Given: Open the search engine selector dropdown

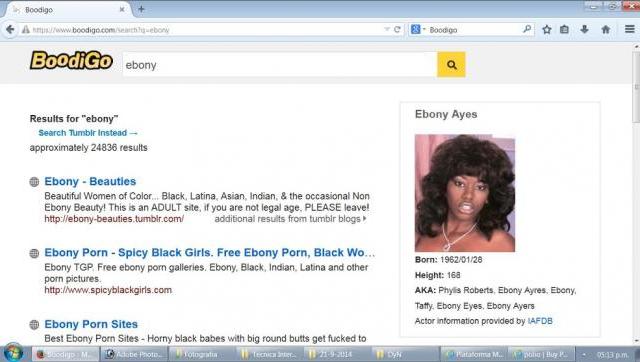Looking at the screenshot, I should click(x=418, y=29).
